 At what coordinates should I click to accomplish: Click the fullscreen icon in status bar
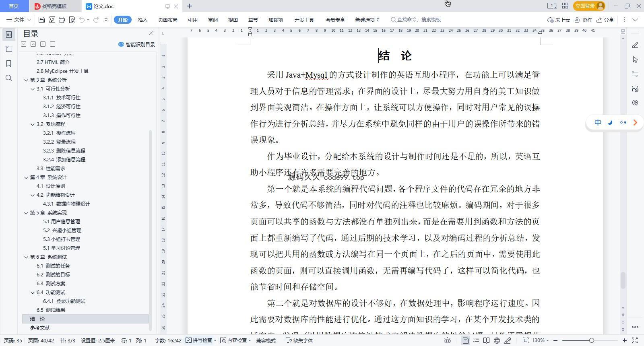(635, 340)
